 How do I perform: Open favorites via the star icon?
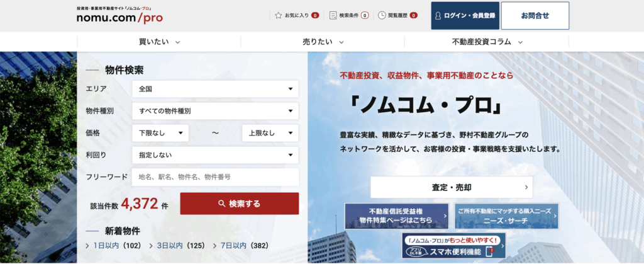[279, 15]
